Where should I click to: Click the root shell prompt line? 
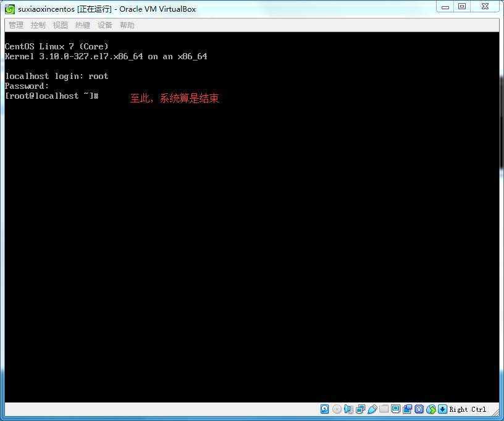point(51,96)
